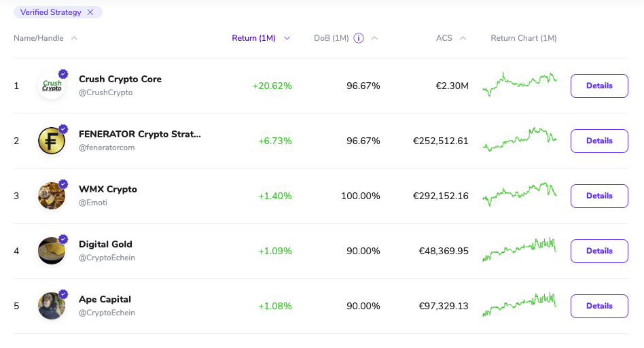Click verified badge on Crush Crypto Core
This screenshot has height=348, width=644.
63,73
